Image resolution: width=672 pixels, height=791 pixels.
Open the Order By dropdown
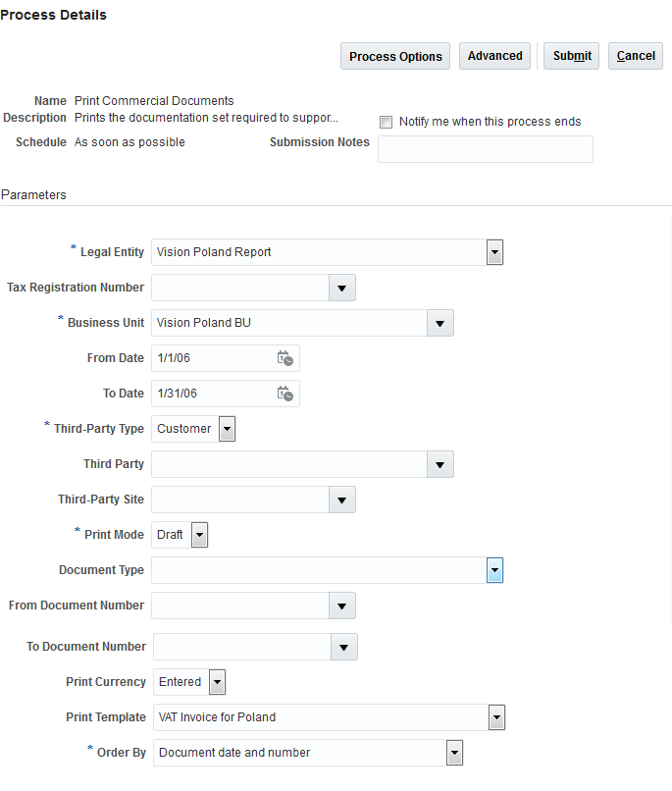coord(453,753)
